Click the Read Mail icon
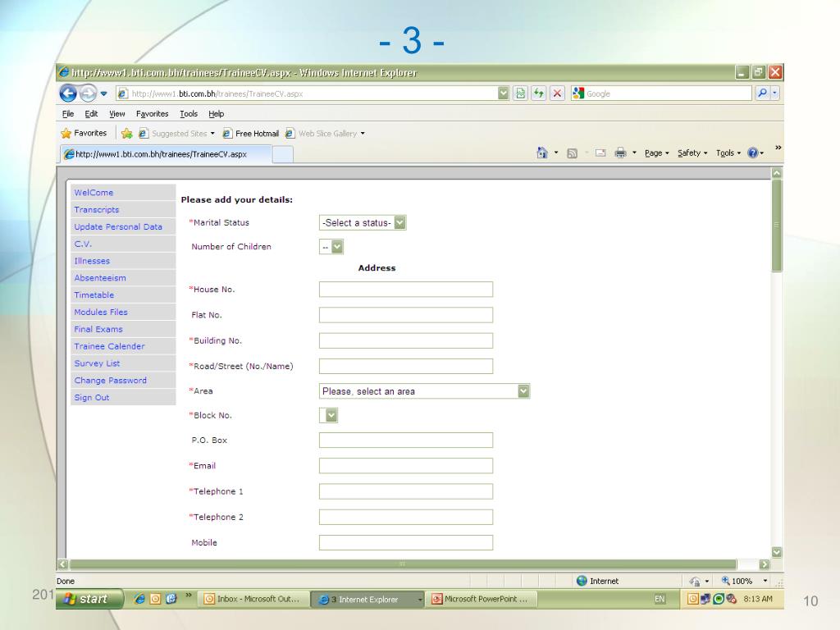The height and width of the screenshot is (630, 840). [x=600, y=153]
